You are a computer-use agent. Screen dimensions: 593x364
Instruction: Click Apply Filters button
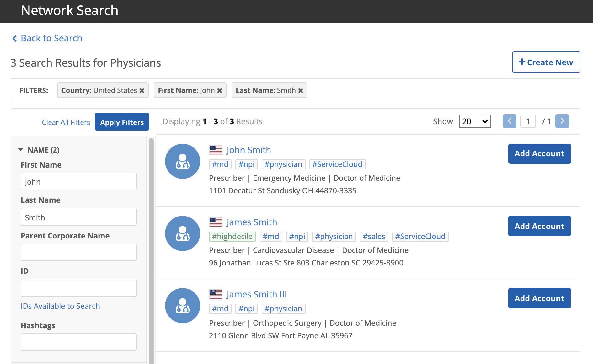tap(122, 122)
